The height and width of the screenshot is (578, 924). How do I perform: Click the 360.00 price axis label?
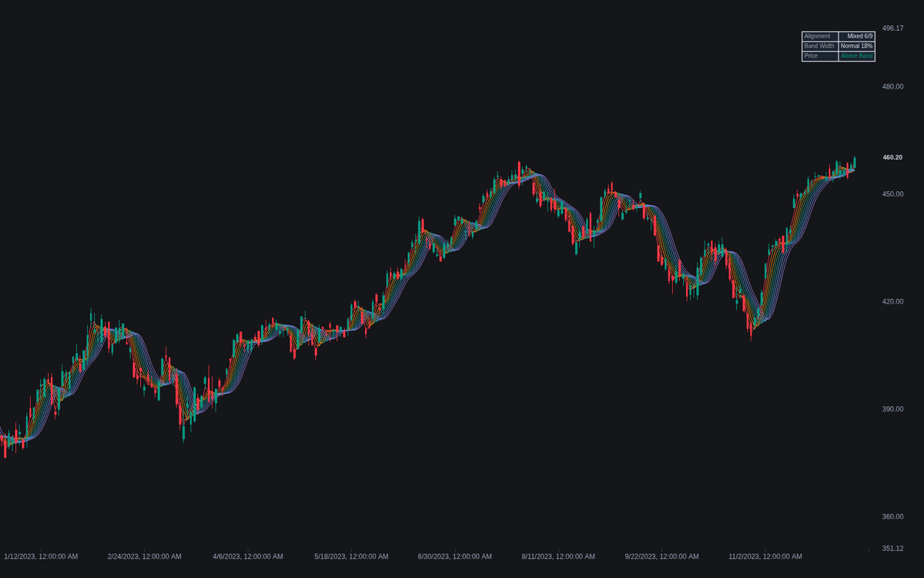893,516
